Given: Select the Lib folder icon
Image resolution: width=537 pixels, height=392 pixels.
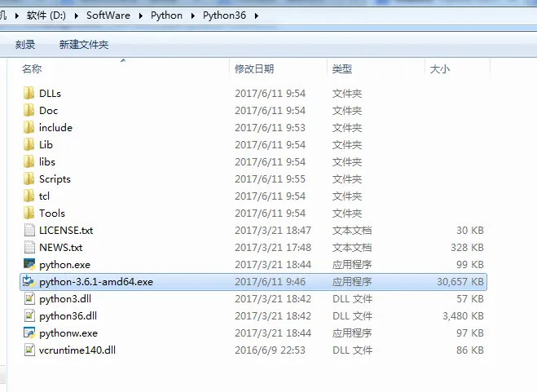Looking at the screenshot, I should point(29,144).
